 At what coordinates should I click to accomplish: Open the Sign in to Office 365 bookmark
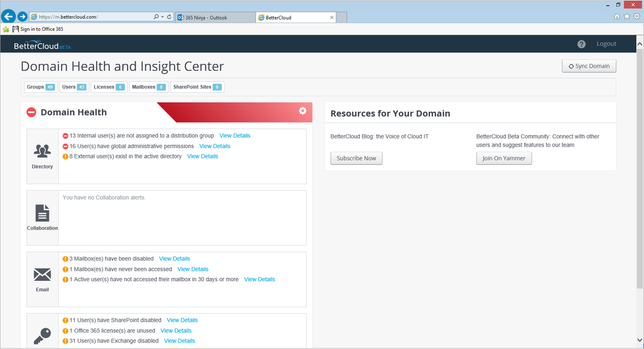click(38, 29)
